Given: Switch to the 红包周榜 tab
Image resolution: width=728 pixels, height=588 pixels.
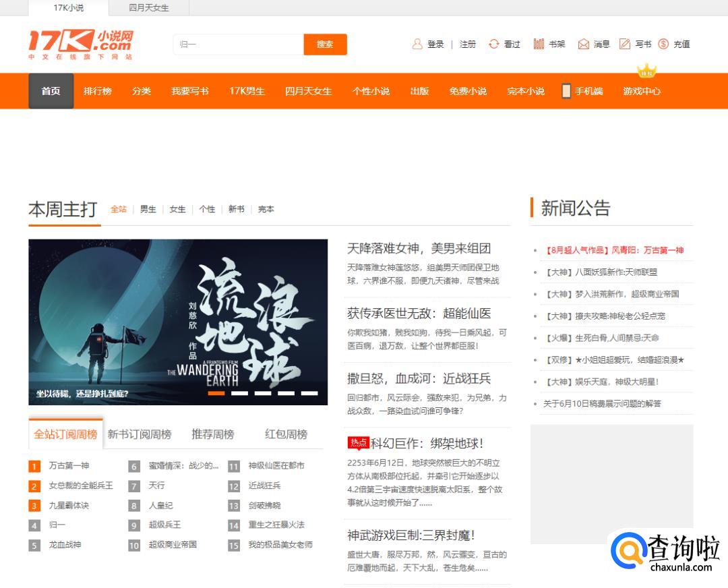Looking at the screenshot, I should click(x=286, y=434).
